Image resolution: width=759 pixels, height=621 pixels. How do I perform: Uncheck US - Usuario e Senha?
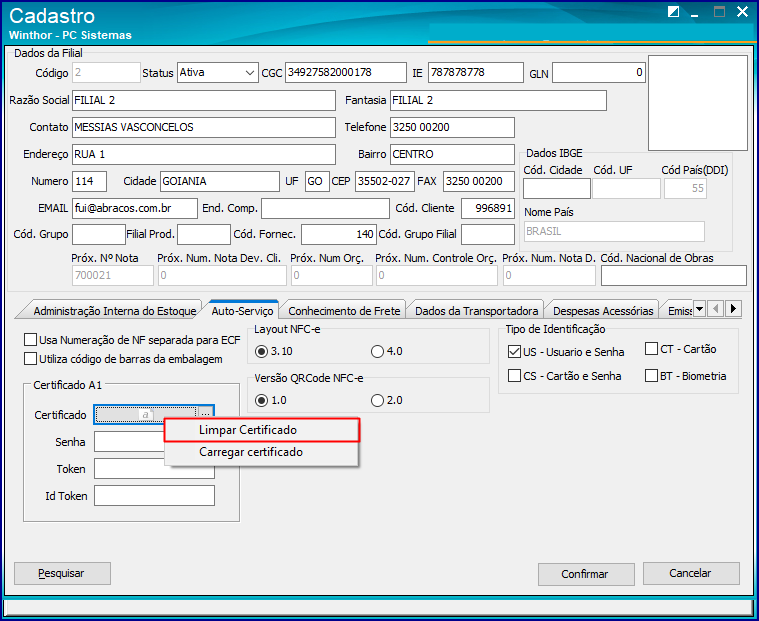click(x=514, y=351)
